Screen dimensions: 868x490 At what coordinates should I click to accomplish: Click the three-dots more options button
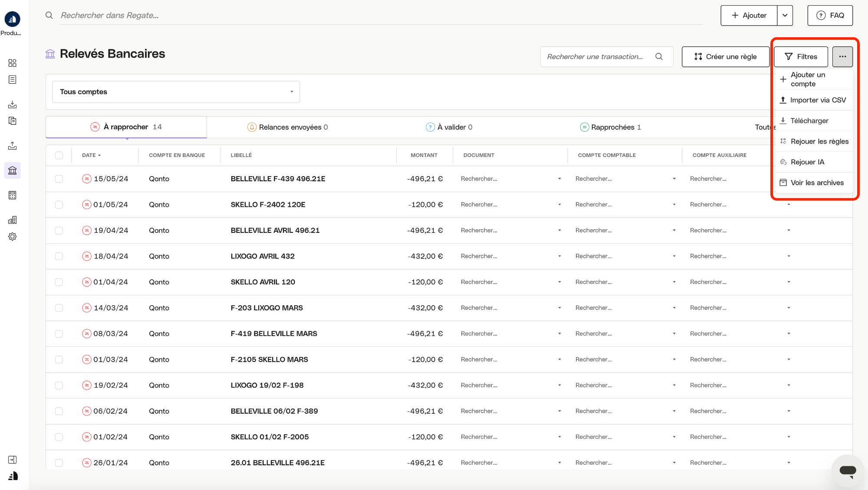[842, 56]
